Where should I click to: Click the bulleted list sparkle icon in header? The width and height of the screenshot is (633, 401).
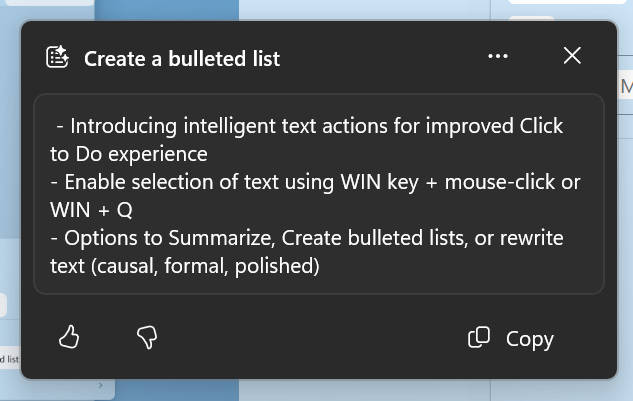click(58, 58)
